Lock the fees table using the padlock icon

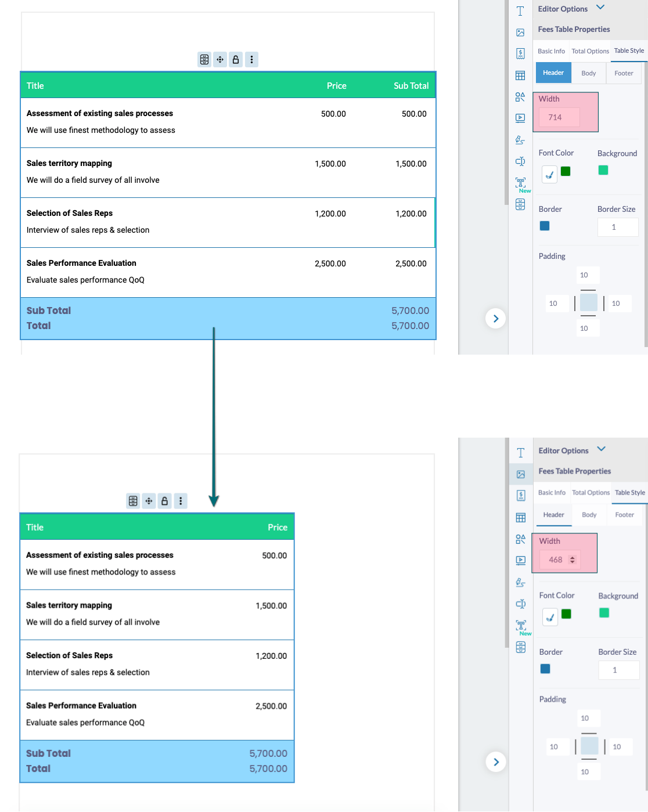pyautogui.click(x=235, y=59)
